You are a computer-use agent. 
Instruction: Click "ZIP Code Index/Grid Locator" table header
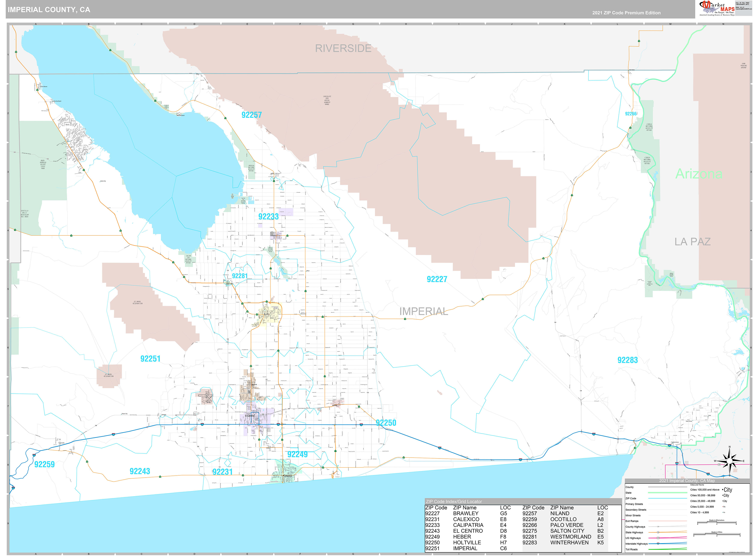pos(454,501)
